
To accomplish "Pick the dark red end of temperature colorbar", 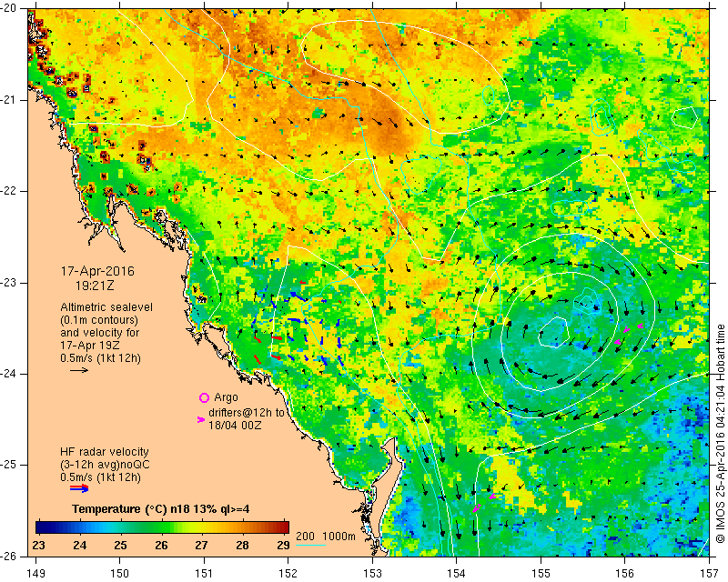I will [x=284, y=527].
